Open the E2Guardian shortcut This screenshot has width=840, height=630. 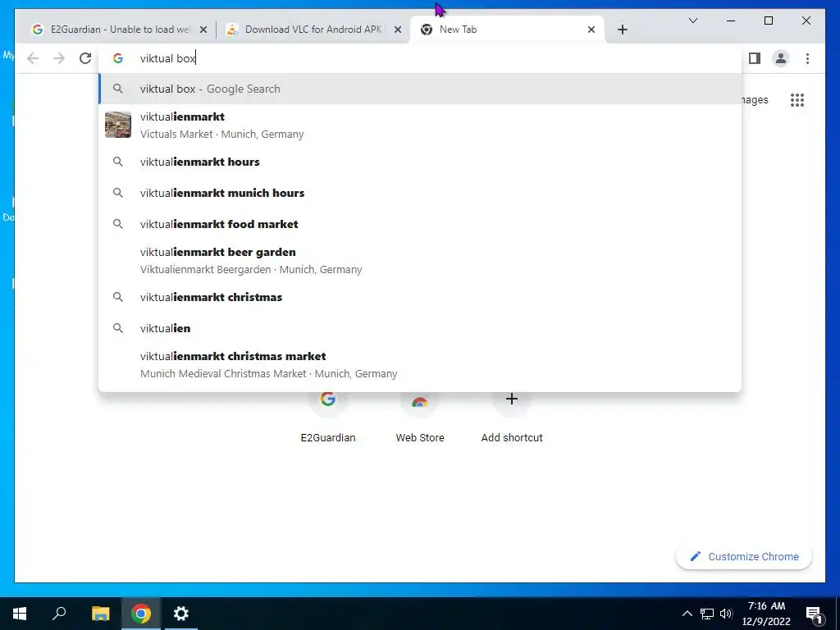328,416
